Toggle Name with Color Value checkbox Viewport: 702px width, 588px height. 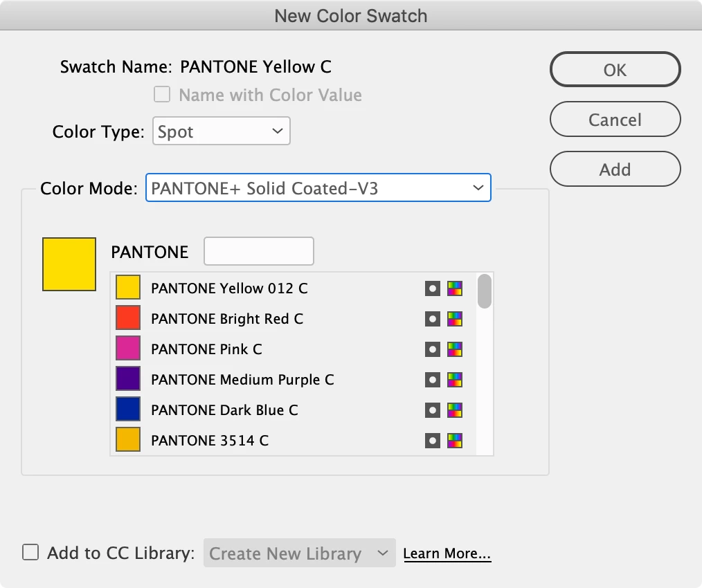point(162,95)
